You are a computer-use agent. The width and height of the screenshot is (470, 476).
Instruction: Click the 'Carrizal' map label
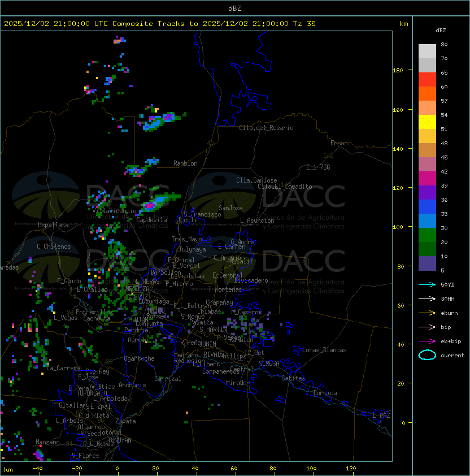[168, 379]
